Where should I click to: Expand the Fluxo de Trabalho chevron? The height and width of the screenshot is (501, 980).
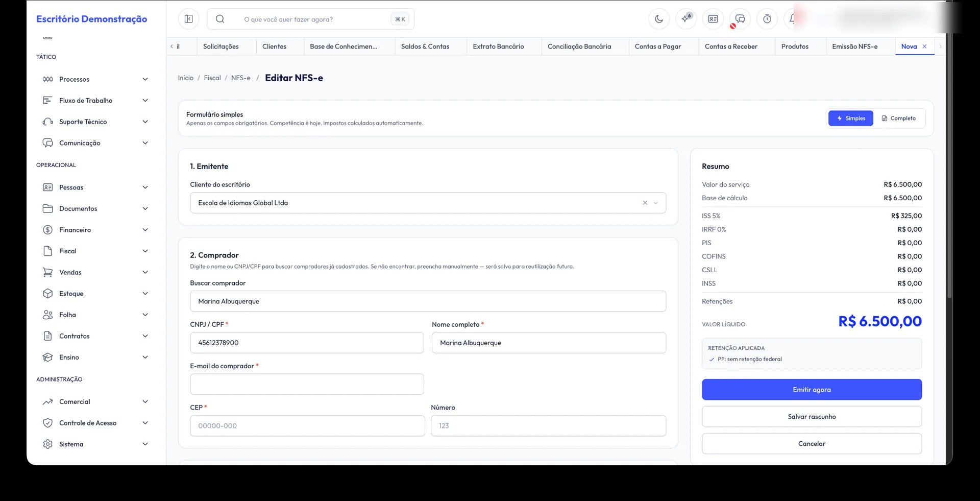145,101
